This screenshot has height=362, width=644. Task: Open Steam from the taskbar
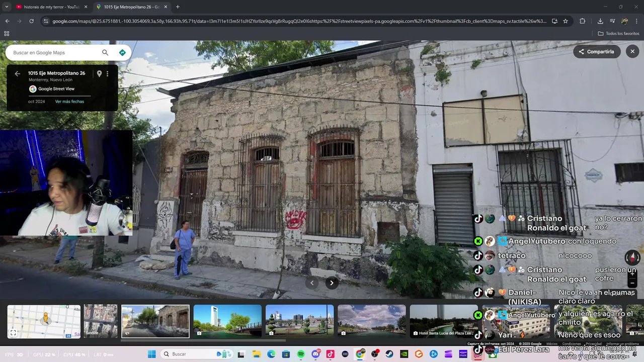(x=389, y=354)
